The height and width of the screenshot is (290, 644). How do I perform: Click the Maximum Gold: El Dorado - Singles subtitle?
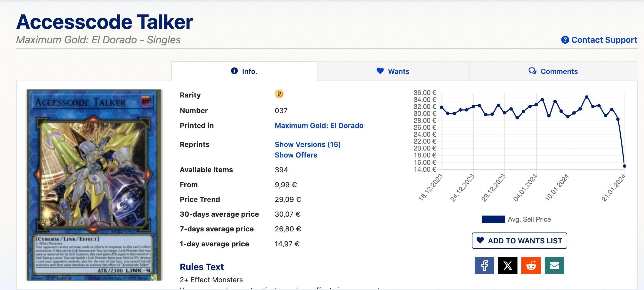98,40
